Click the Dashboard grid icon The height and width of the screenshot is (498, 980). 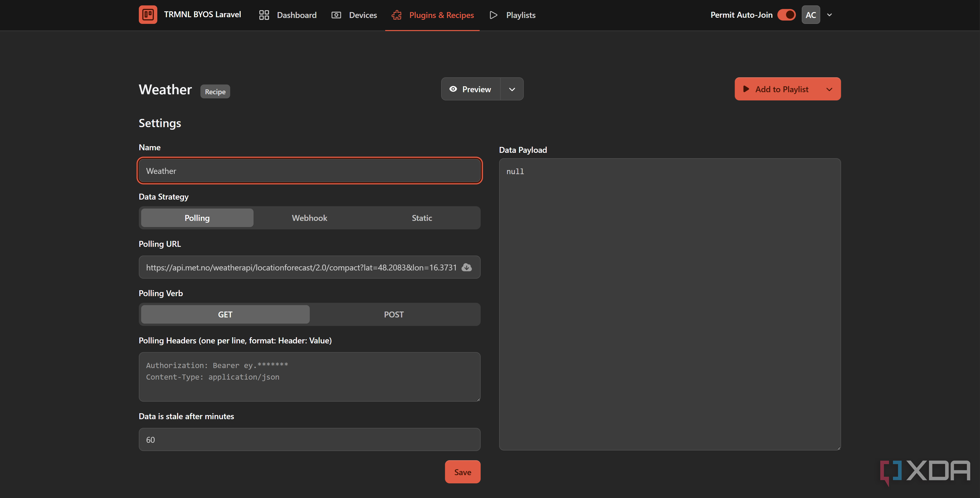264,15
